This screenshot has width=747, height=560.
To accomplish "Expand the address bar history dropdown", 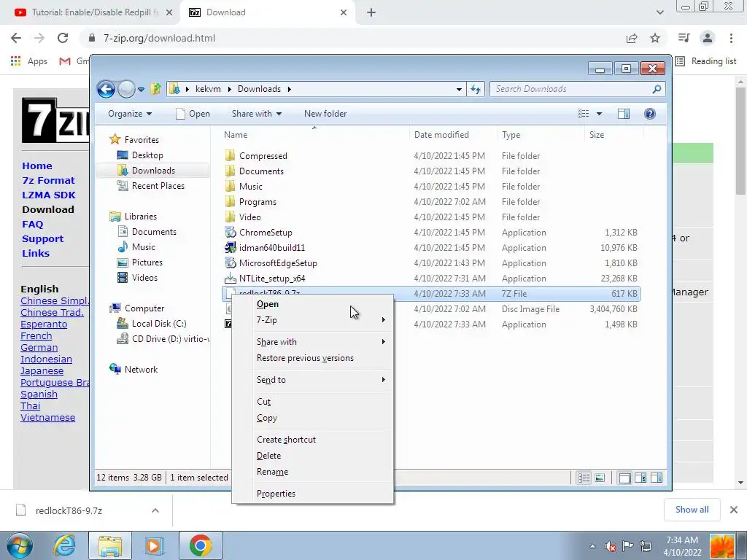I will [x=459, y=89].
